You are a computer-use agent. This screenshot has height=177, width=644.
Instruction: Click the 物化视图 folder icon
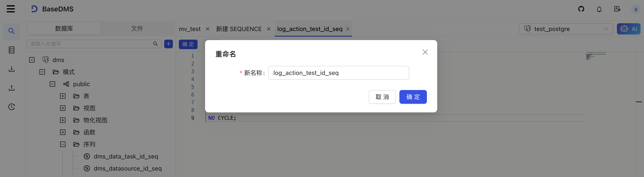(x=76, y=120)
